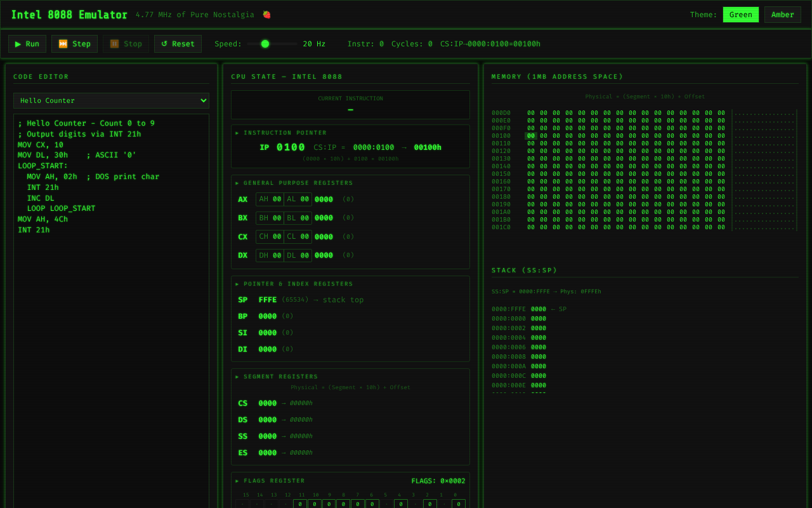Select the BH register byte
The image size is (812, 508).
click(270, 218)
